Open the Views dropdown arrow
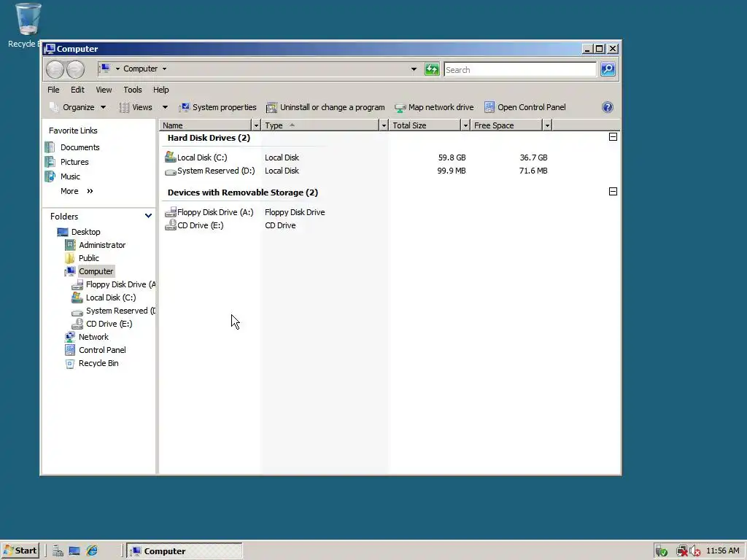Image resolution: width=747 pixels, height=560 pixels. pos(165,107)
